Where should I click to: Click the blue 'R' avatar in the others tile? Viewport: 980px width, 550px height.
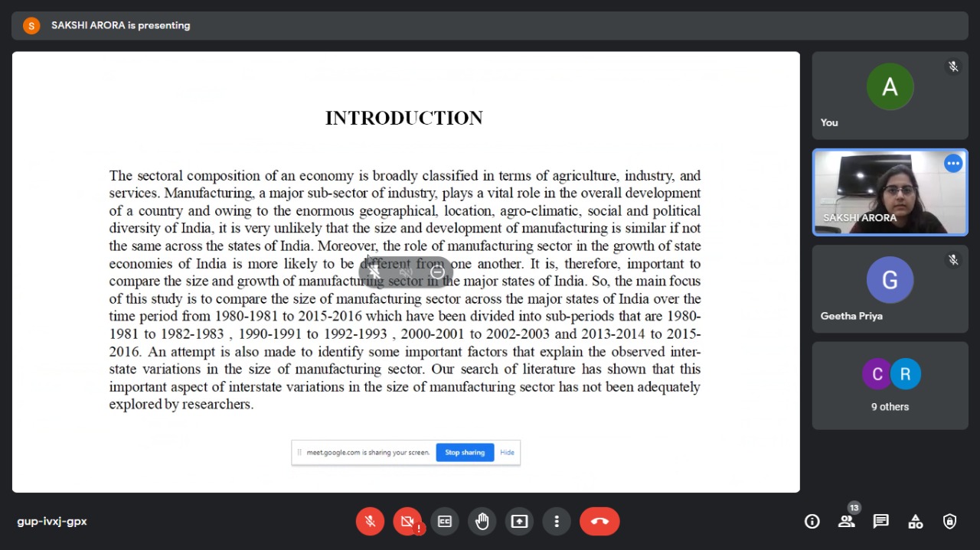tap(905, 374)
